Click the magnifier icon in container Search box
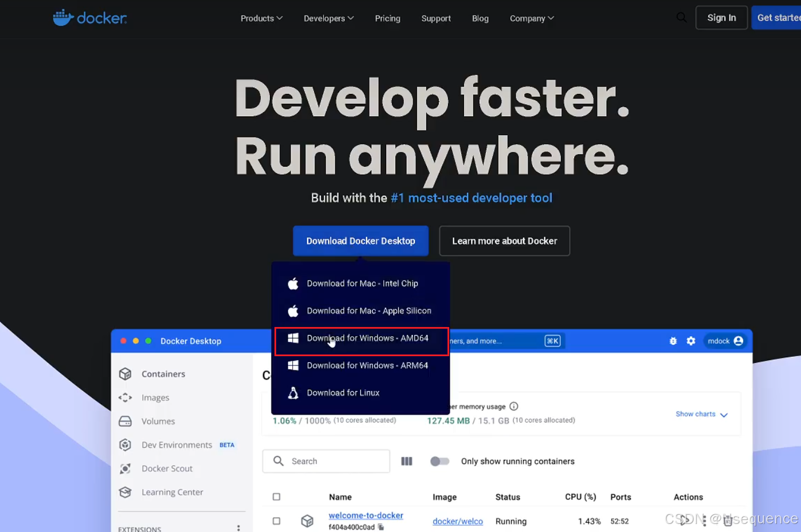This screenshot has height=532, width=801. [x=278, y=461]
